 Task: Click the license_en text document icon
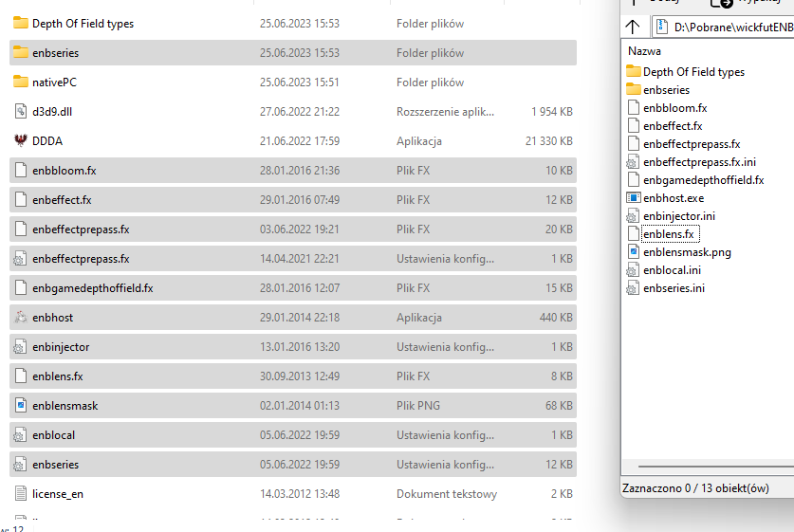tap(20, 493)
